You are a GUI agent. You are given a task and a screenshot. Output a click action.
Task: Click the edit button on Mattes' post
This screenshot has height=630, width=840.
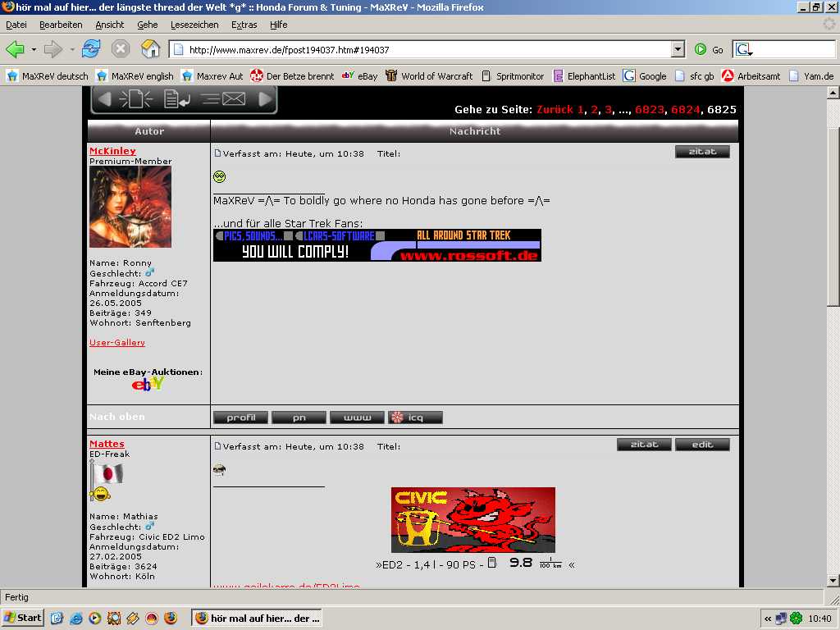click(x=701, y=445)
